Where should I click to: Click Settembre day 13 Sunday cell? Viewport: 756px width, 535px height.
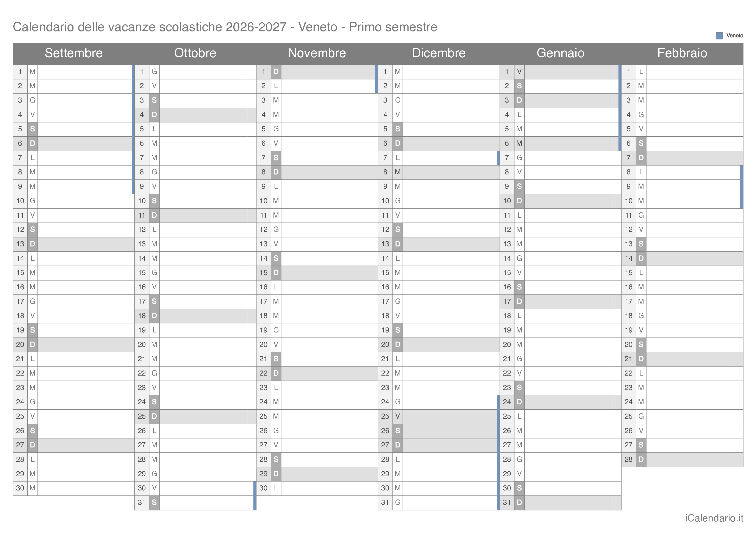click(x=32, y=244)
